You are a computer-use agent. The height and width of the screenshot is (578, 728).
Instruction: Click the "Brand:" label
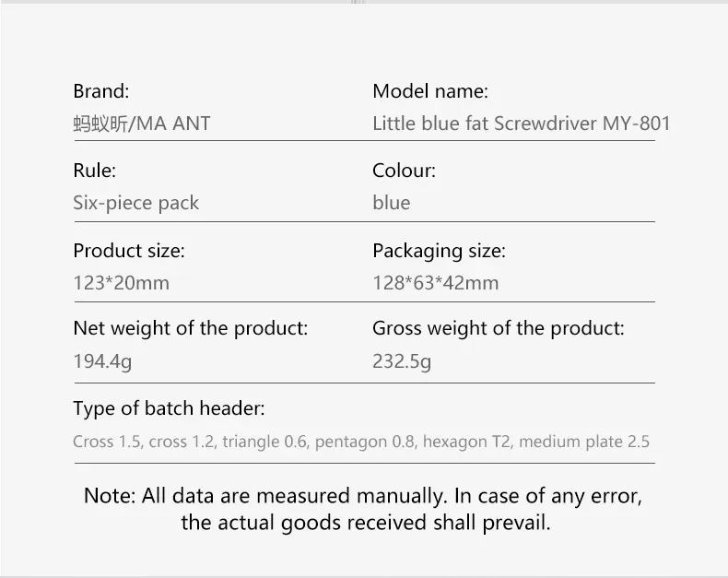pos(101,91)
